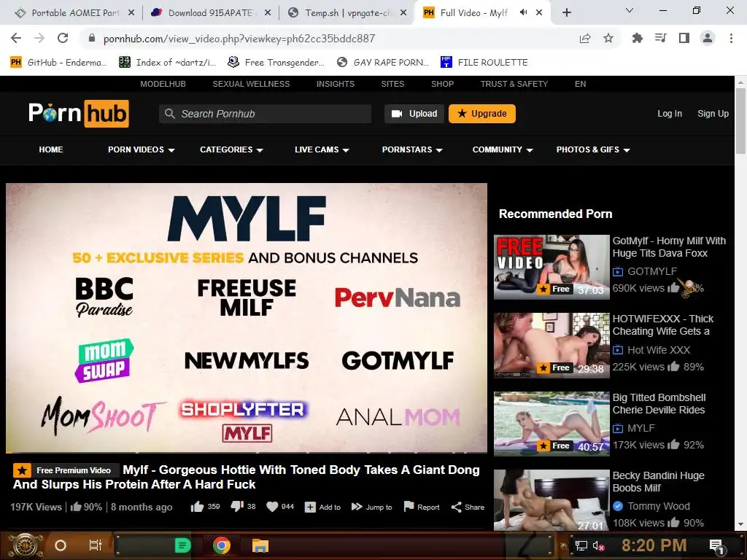Screen dimensions: 747x560
Task: Bookmark this page with the star icon
Action: pyautogui.click(x=608, y=38)
